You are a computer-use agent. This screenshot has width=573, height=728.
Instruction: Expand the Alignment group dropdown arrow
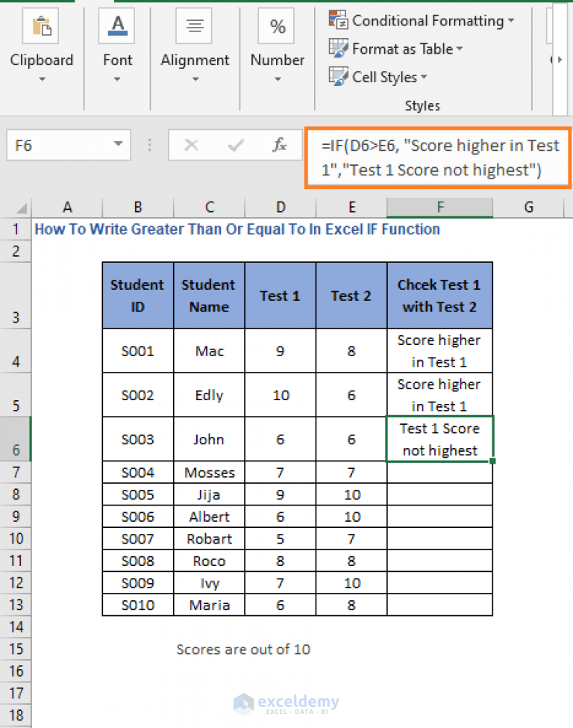pos(195,79)
